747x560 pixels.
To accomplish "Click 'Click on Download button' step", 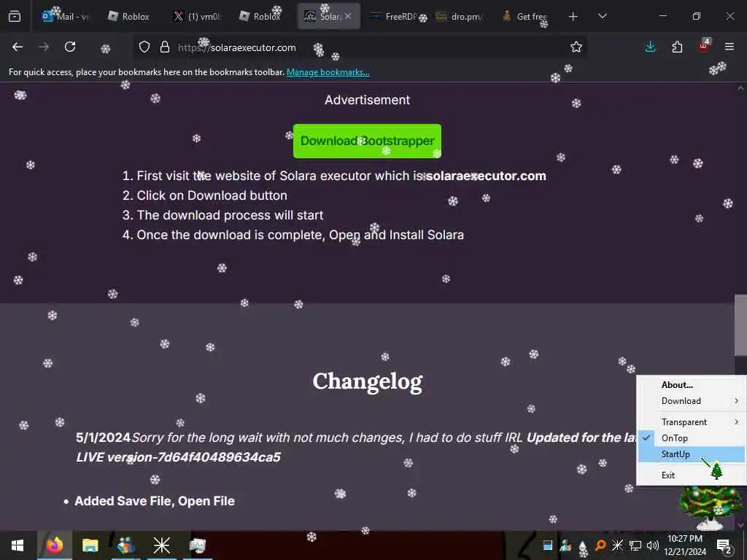I will pos(212,195).
